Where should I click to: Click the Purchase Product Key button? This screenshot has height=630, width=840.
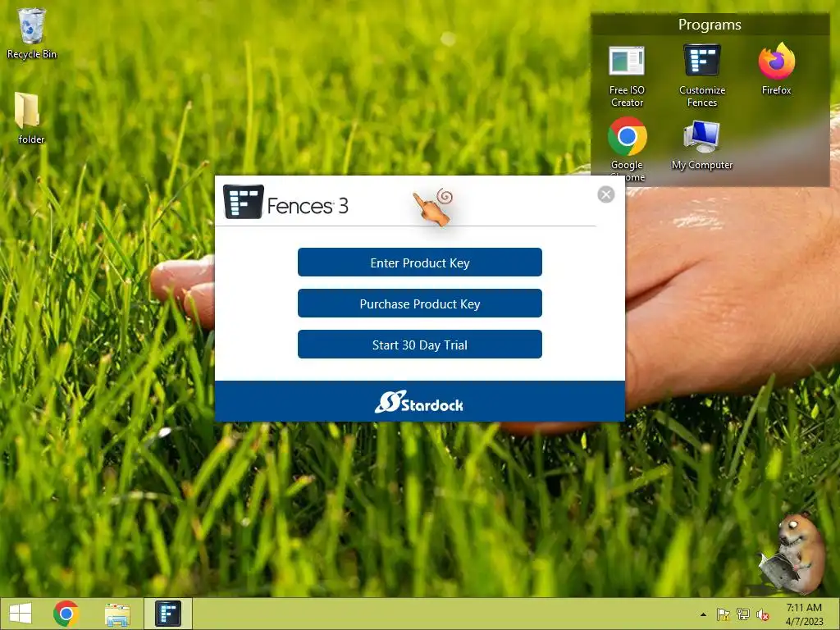click(x=419, y=304)
